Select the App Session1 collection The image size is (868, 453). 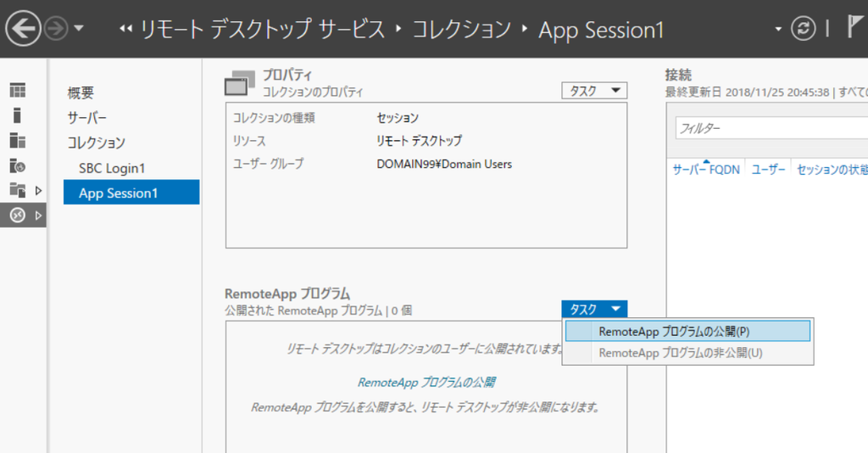tap(131, 193)
